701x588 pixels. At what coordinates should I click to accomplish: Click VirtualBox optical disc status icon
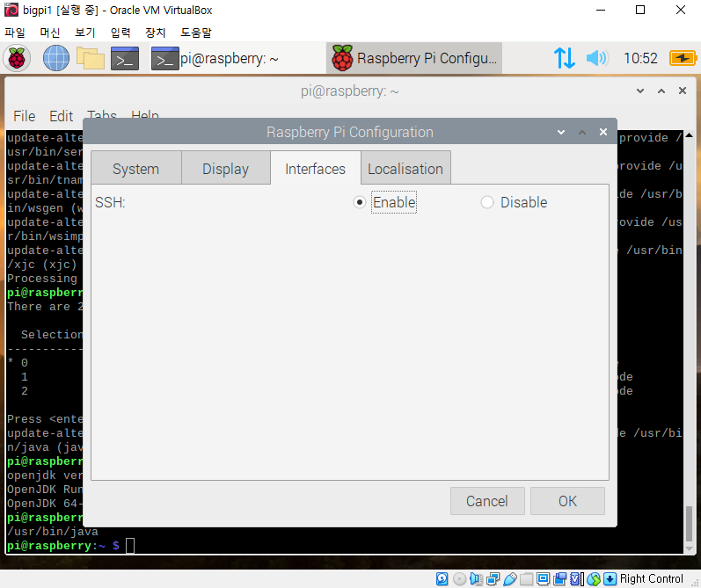[459, 579]
